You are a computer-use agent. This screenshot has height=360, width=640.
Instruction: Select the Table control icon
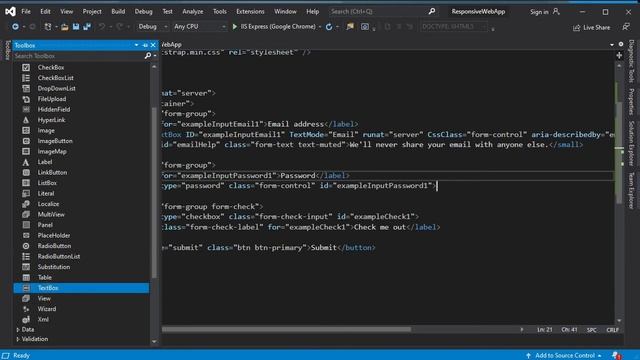(x=26, y=278)
